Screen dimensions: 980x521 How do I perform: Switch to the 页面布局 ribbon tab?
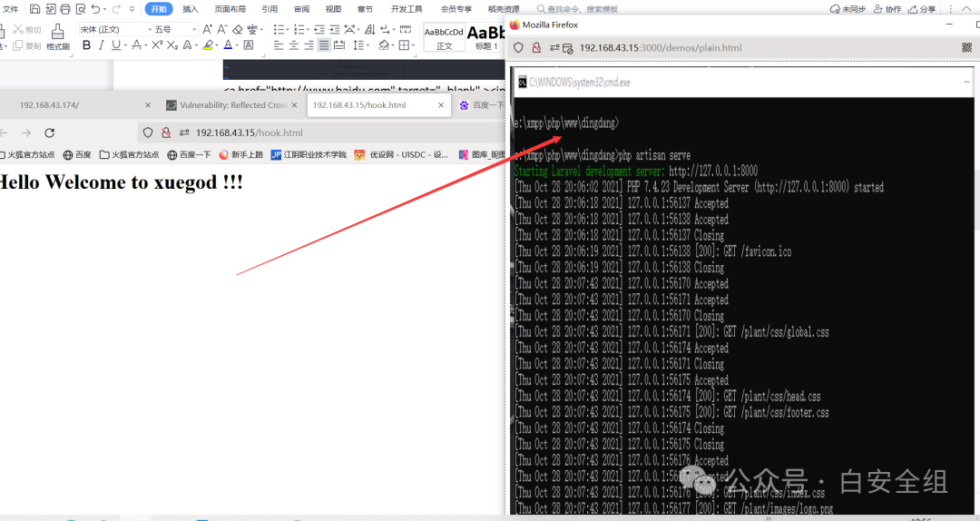pos(230,9)
